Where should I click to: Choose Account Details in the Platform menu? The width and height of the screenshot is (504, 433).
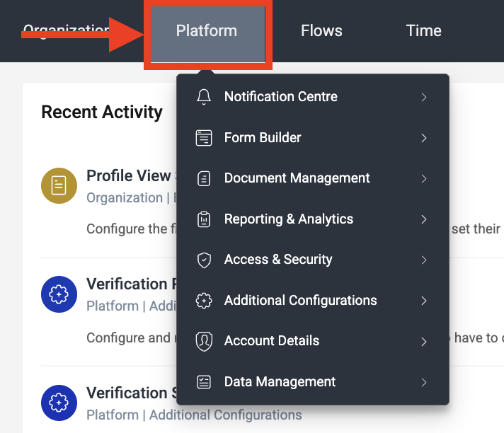271,341
